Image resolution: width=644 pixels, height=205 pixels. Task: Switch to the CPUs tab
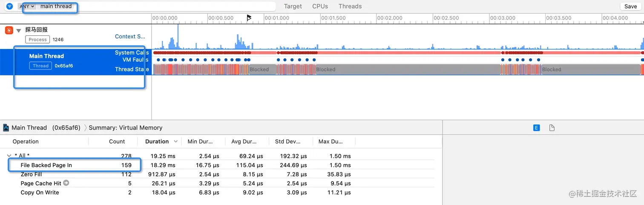click(320, 6)
